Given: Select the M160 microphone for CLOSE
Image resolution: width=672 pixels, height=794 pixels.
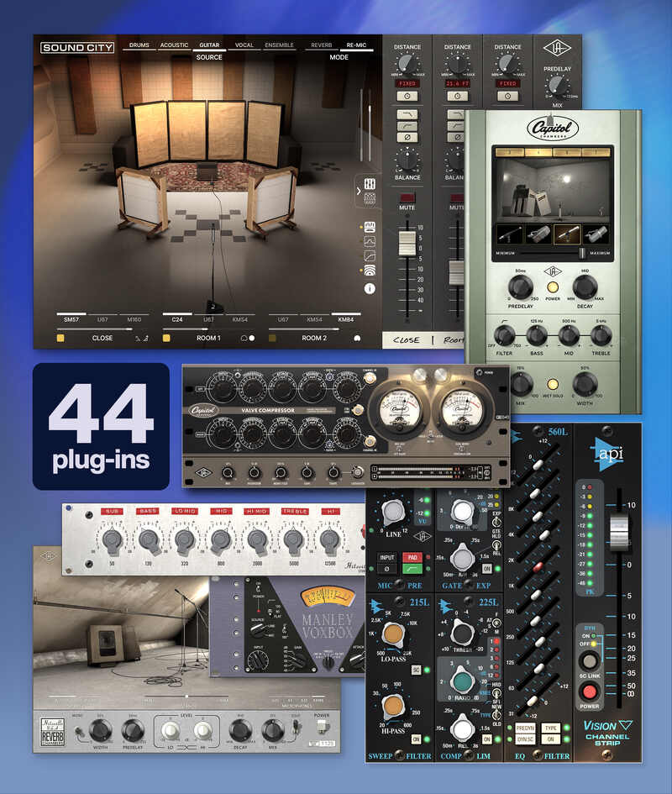Looking at the screenshot, I should pyautogui.click(x=134, y=319).
